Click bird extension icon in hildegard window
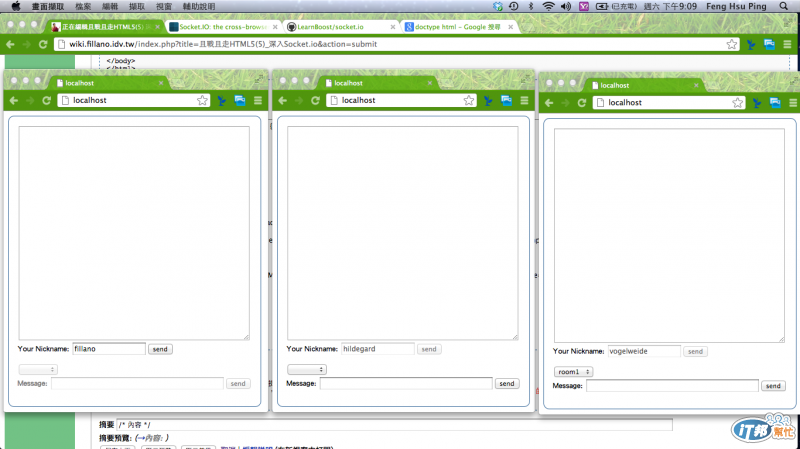Image resolution: width=800 pixels, height=449 pixels. [x=488, y=101]
